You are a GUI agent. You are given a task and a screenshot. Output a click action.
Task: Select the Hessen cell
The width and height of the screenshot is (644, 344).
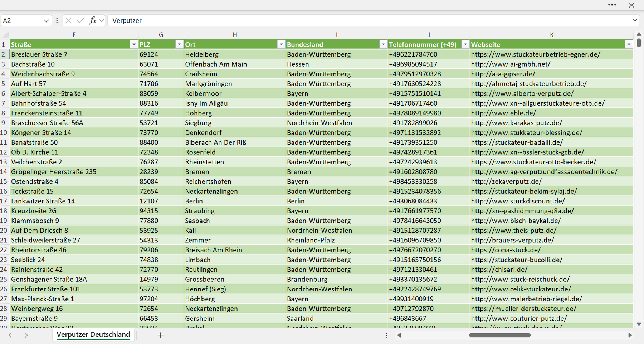337,64
